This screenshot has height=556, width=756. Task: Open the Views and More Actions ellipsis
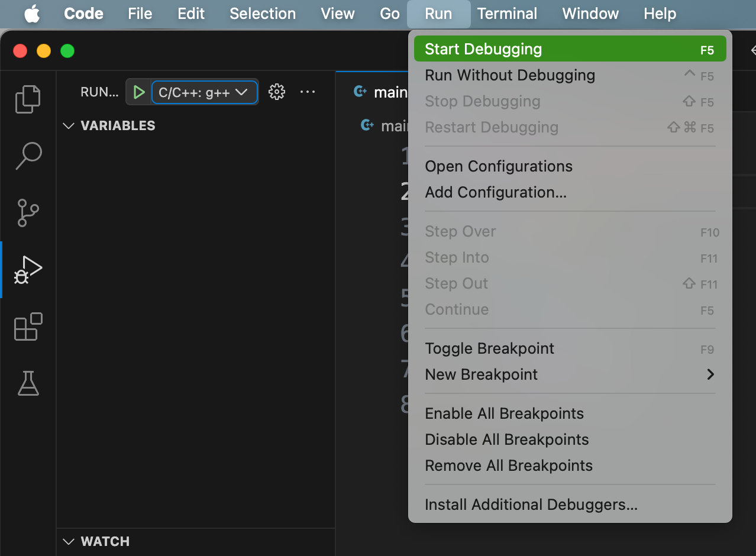click(x=308, y=92)
